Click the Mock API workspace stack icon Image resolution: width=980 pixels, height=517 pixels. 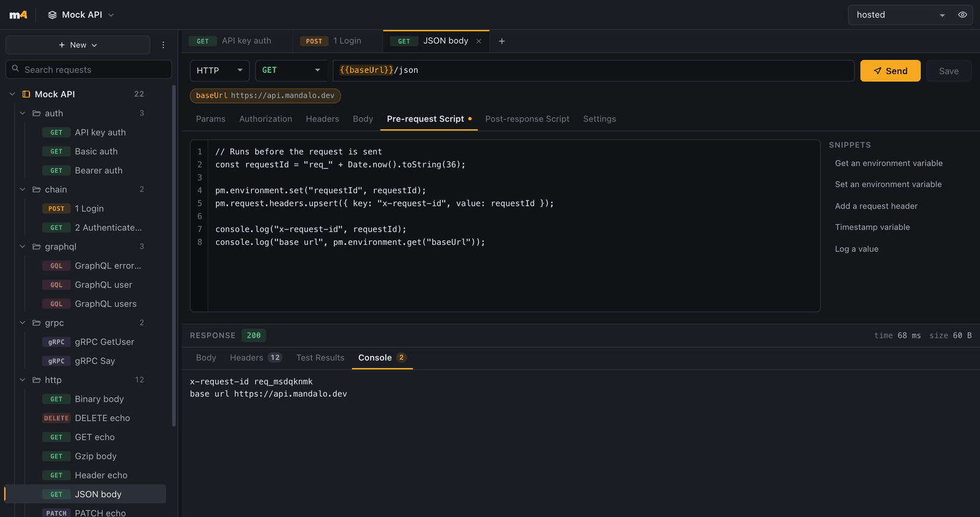click(x=52, y=15)
